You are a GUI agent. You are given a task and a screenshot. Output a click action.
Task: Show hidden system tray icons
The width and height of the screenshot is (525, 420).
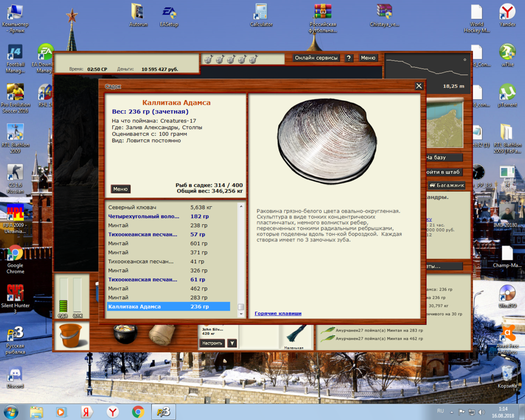coord(452,412)
